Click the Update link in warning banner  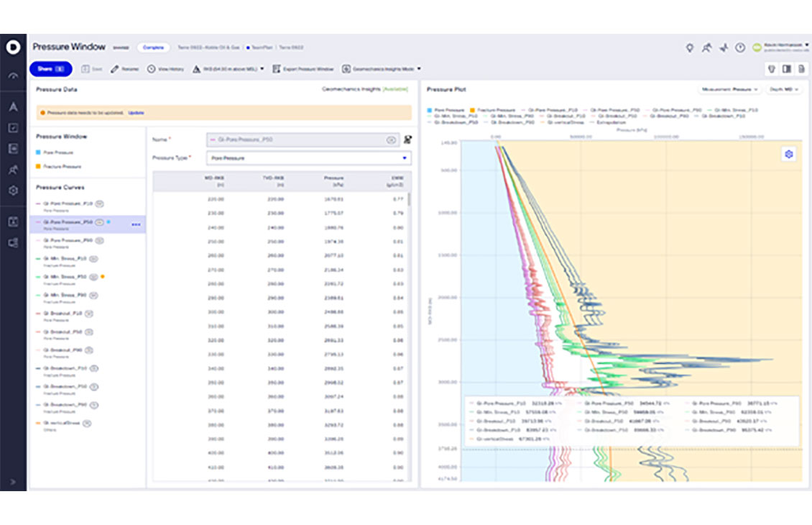[x=136, y=113]
